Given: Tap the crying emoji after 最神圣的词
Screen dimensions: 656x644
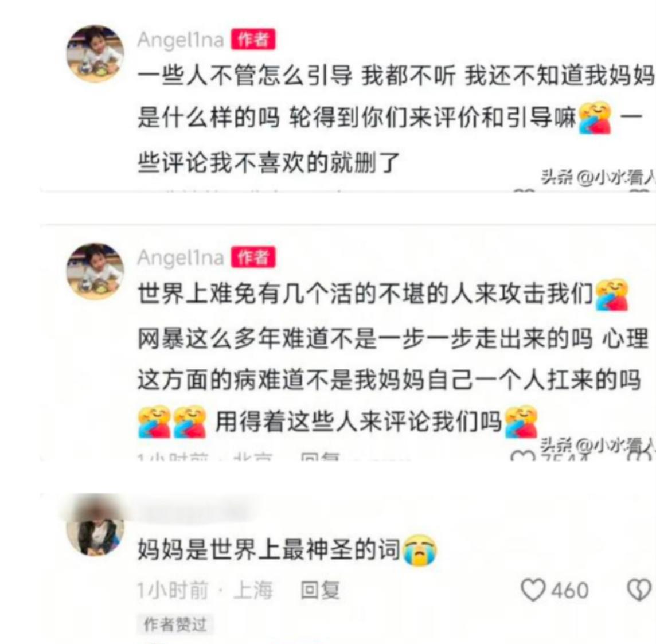Looking at the screenshot, I should [420, 551].
